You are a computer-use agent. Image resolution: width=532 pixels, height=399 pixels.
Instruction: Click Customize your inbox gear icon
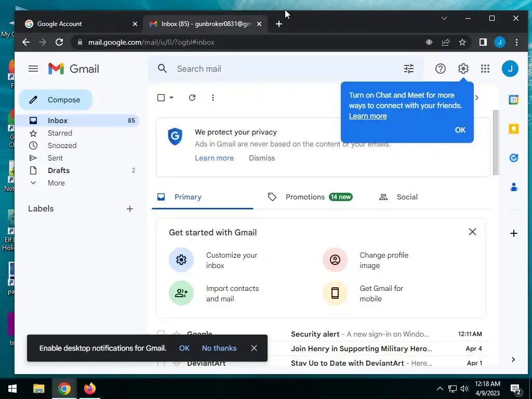pyautogui.click(x=181, y=260)
